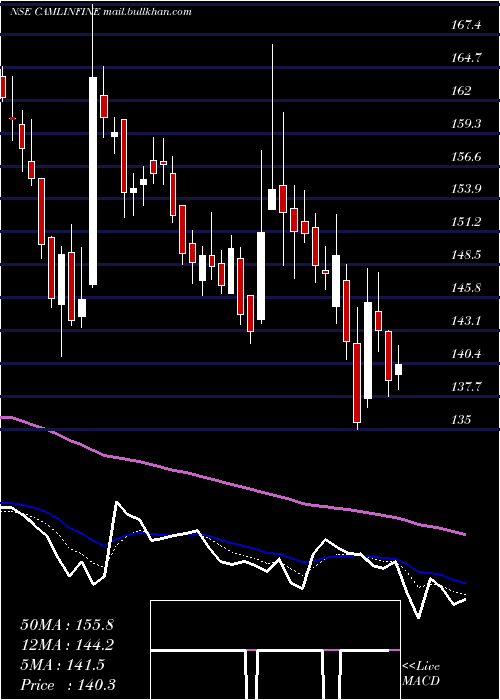500x700 pixels.
Task: Click the 145.8 price axis label
Action: pos(467,288)
